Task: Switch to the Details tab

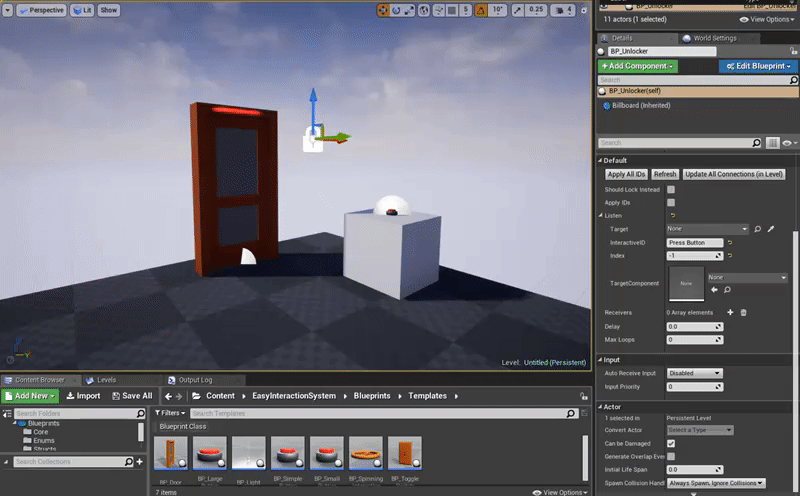Action: (621, 38)
